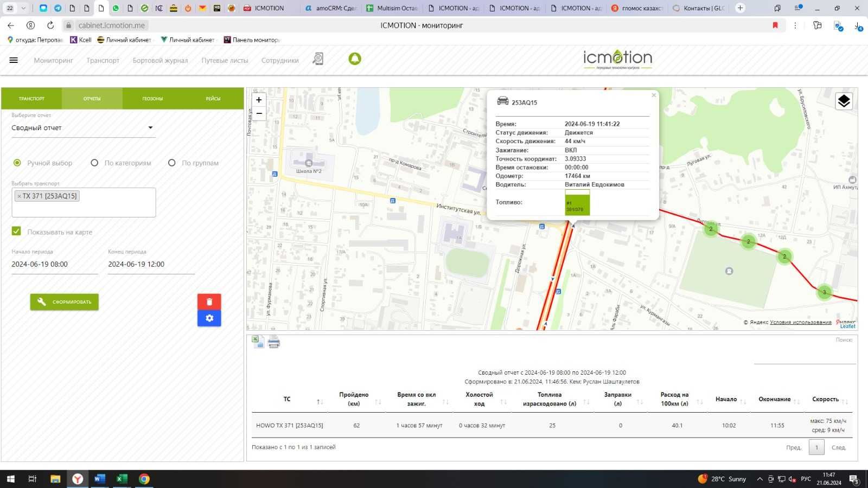Open Windows Start menu

click(11, 479)
